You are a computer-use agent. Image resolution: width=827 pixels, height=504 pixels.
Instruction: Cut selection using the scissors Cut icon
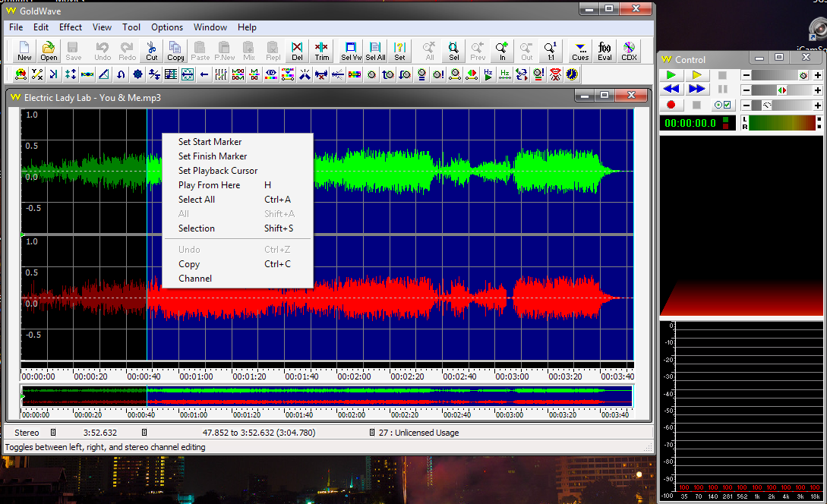[x=151, y=51]
